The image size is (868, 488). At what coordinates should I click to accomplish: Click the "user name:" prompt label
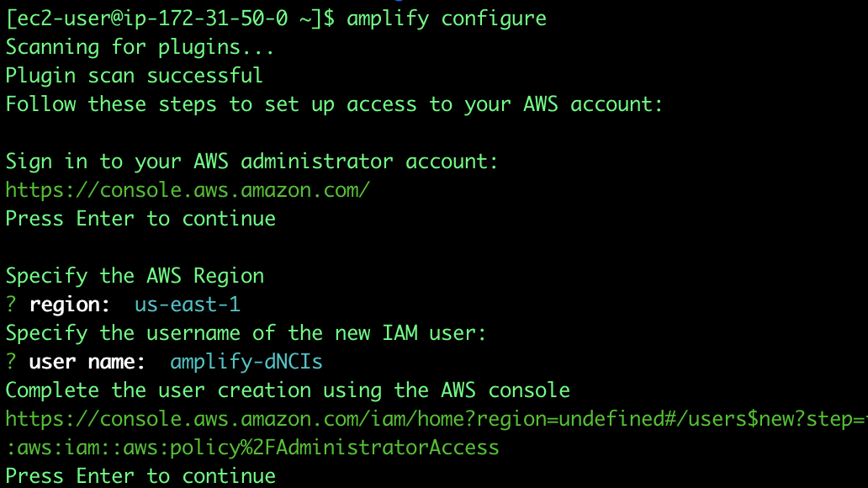(87, 362)
